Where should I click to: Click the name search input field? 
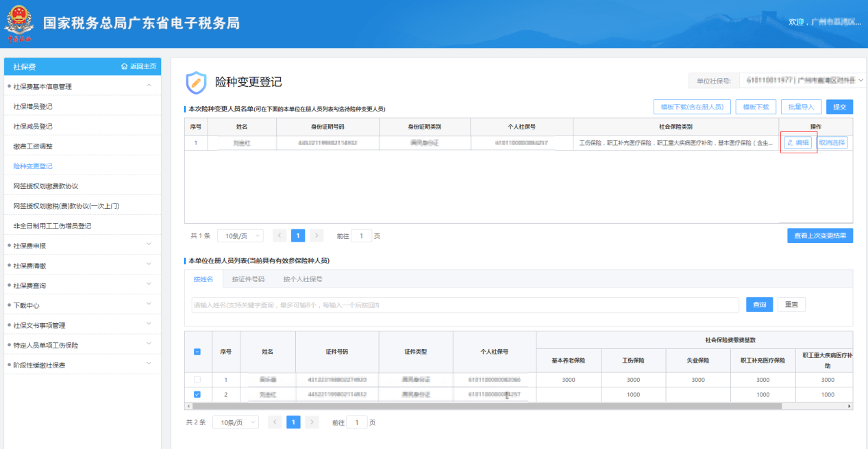(x=464, y=305)
